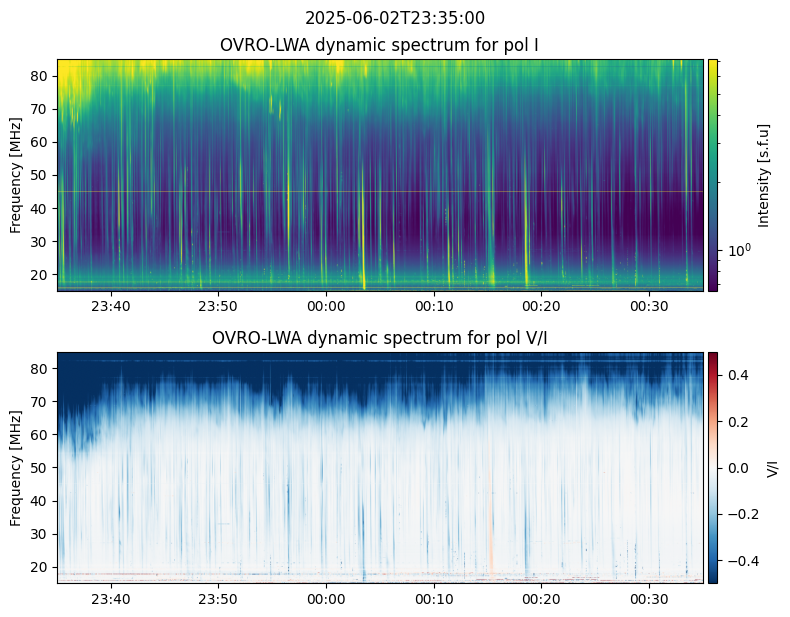Select the V/I colorbar axis label
Viewport: 790px width, 617px height.
tap(772, 467)
